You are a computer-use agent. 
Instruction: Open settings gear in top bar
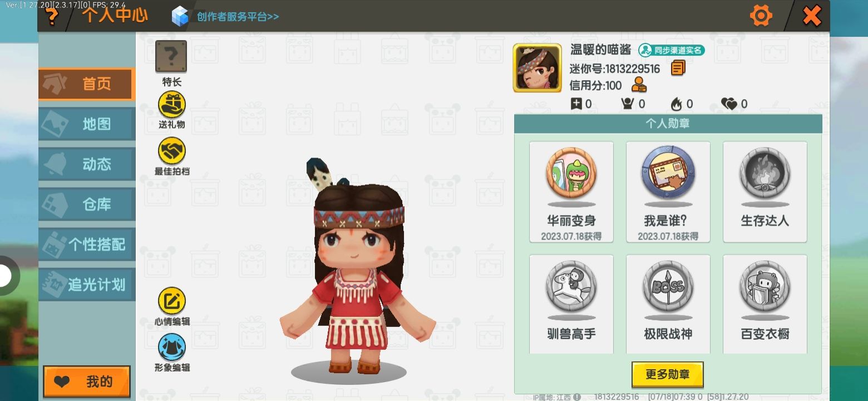pos(761,16)
